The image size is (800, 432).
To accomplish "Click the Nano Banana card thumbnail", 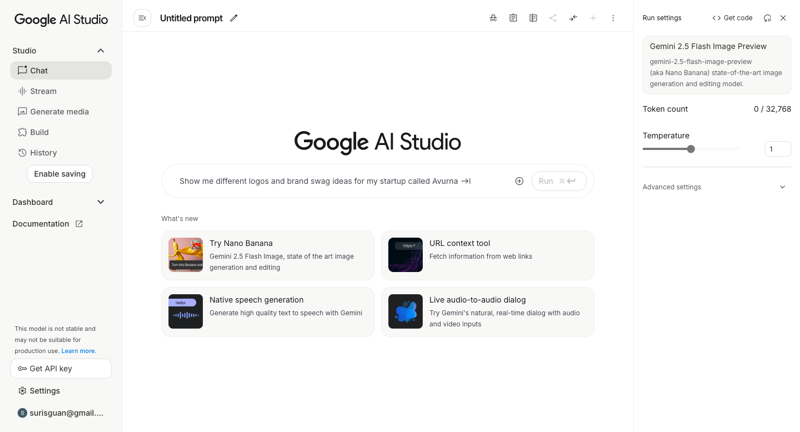I will click(186, 255).
